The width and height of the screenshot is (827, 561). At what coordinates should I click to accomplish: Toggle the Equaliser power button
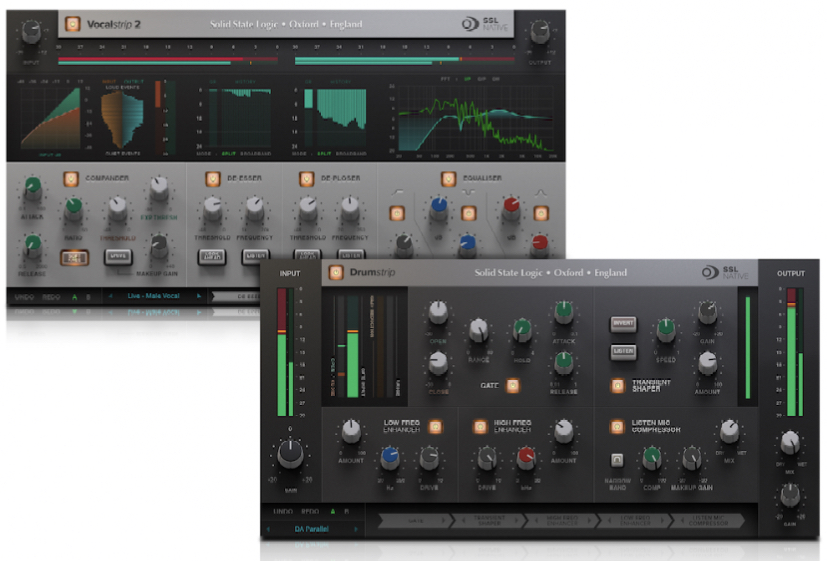[x=448, y=179]
